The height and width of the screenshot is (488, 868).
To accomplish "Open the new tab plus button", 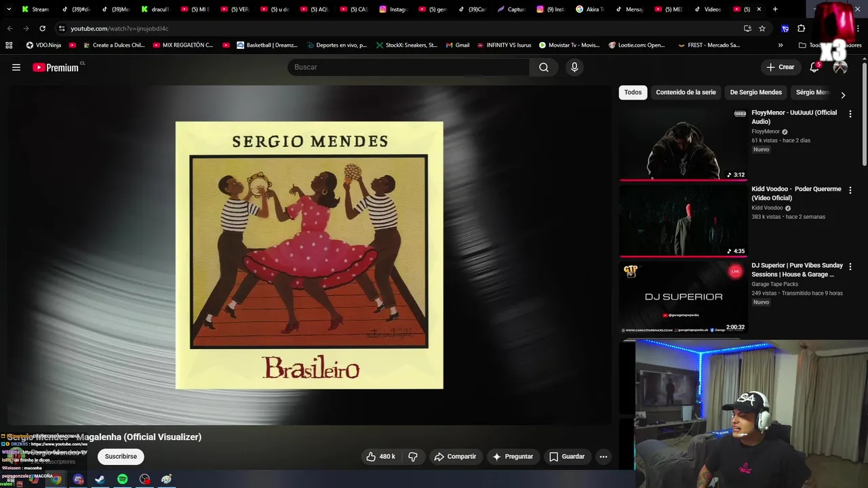I will [x=775, y=9].
